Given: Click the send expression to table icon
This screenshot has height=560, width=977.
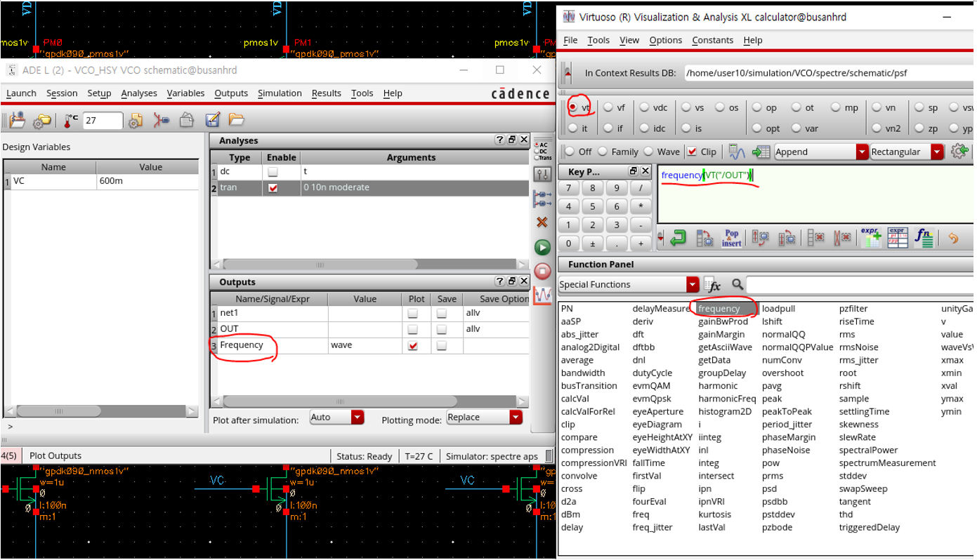Looking at the screenshot, I should [x=761, y=152].
